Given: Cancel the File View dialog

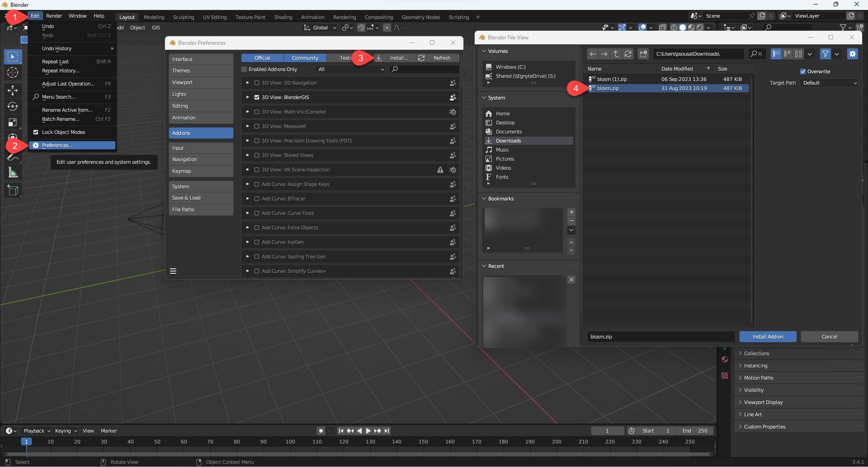Looking at the screenshot, I should click(829, 337).
